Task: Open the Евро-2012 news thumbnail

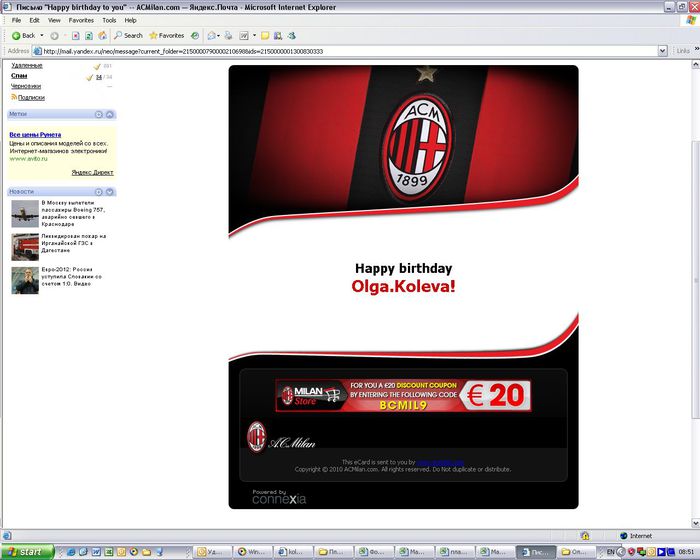Action: (25, 280)
